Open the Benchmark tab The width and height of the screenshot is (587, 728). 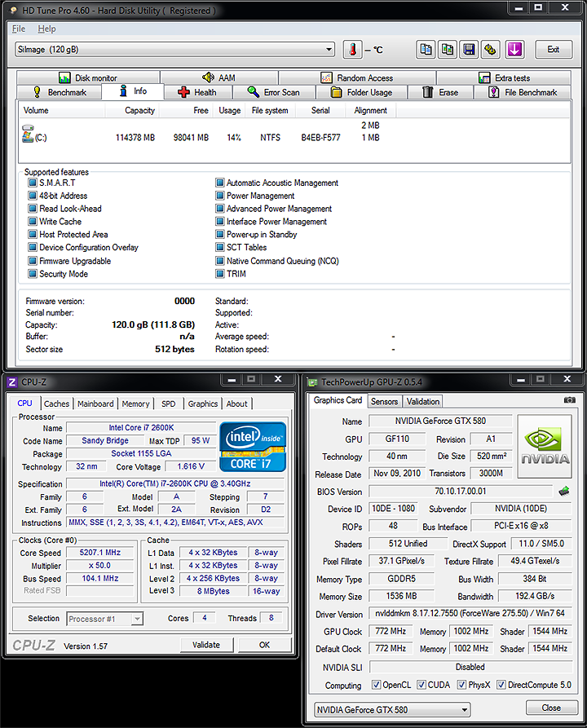click(59, 92)
